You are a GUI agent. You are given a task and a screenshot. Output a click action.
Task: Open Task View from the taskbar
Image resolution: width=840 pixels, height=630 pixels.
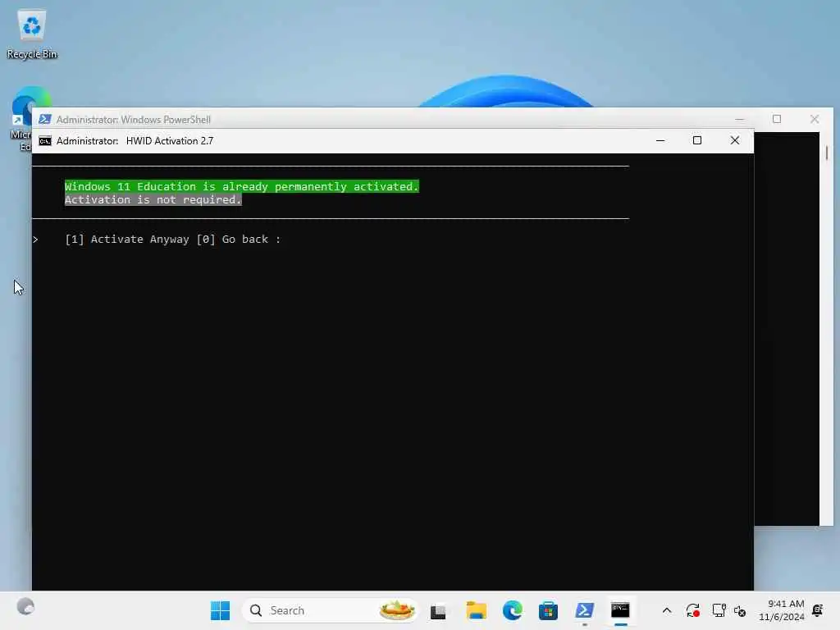tap(438, 610)
